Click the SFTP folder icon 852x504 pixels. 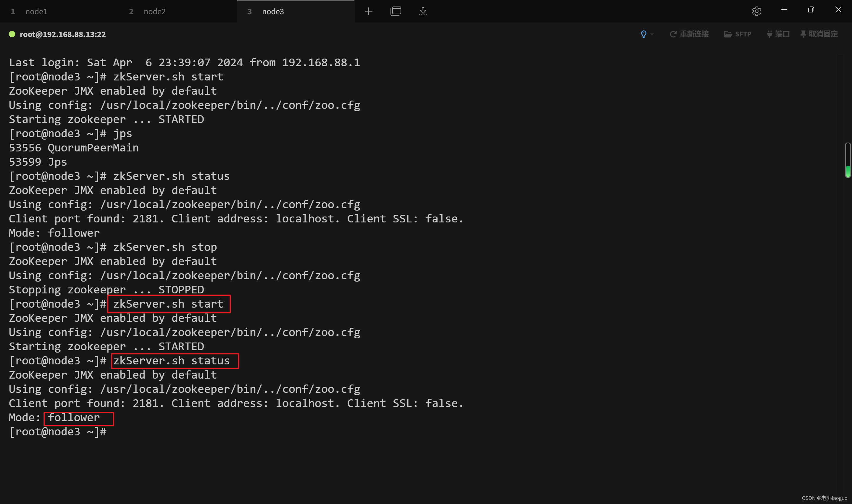click(728, 34)
